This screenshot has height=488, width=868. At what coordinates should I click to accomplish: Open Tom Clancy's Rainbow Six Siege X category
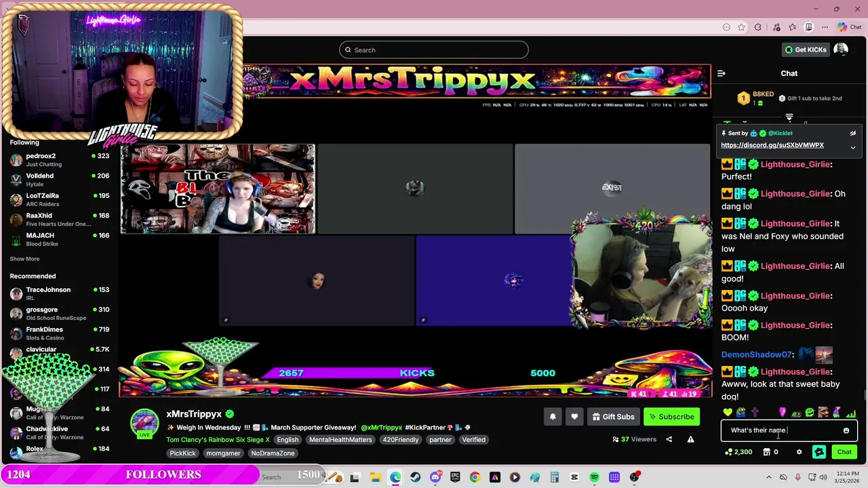coord(218,440)
